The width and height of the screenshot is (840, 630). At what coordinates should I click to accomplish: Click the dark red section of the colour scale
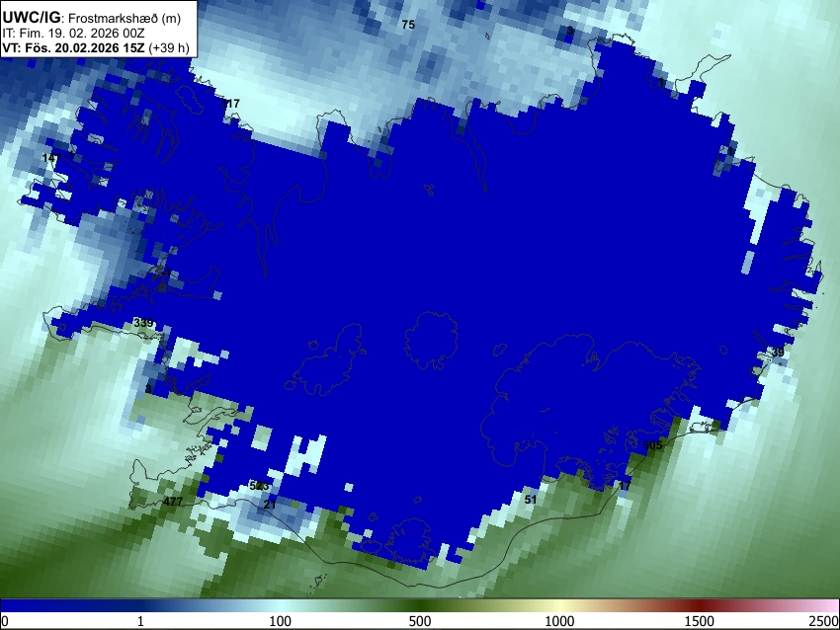point(700,606)
